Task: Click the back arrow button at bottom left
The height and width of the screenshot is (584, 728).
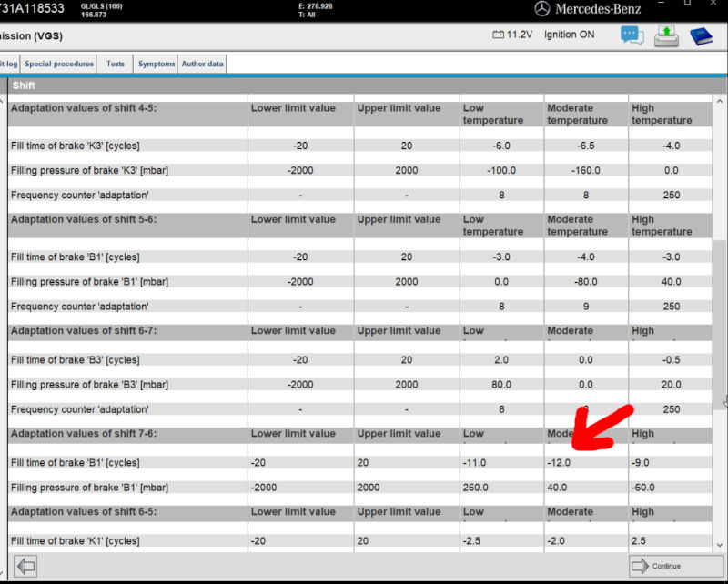Action: (x=26, y=566)
